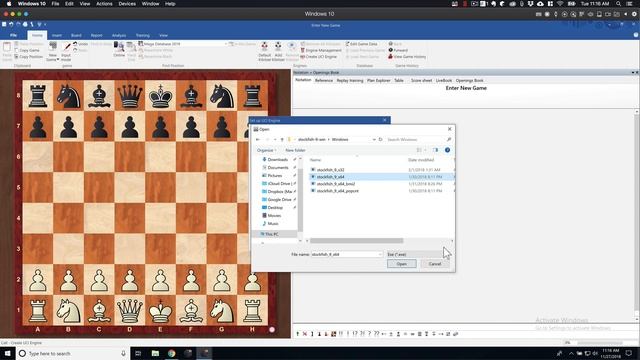640x360 pixels.
Task: Open the File ribbon tab
Action: pos(13,36)
